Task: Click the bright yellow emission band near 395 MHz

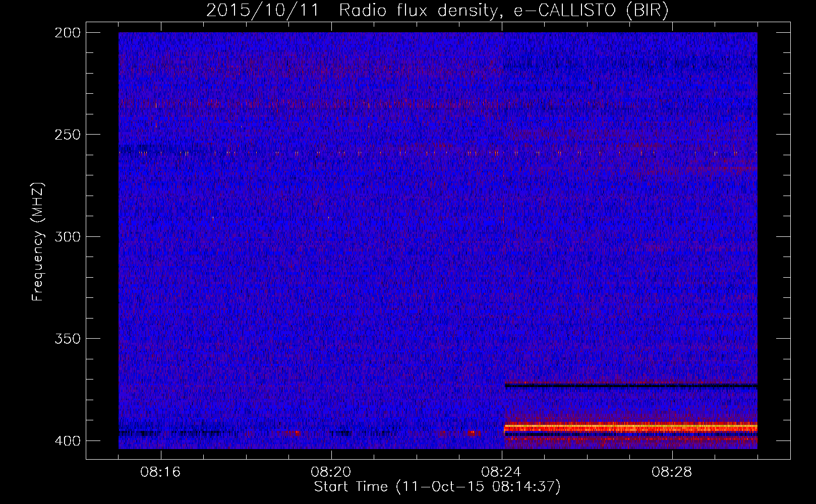Action: (x=631, y=428)
